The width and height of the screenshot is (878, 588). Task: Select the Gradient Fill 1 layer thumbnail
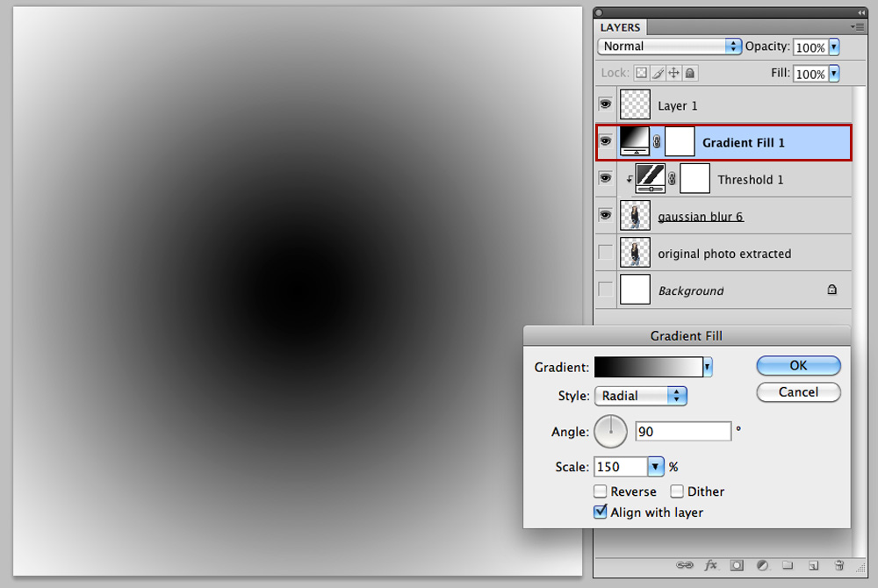pos(635,141)
